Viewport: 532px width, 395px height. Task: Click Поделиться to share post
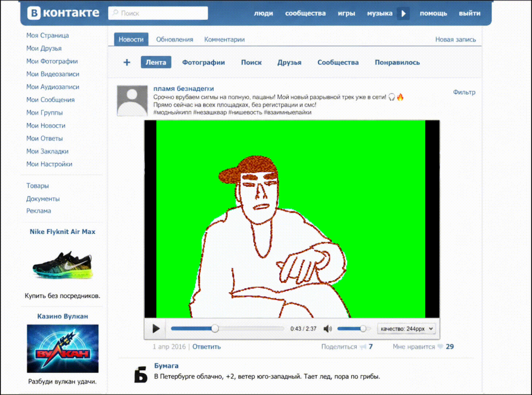click(339, 347)
